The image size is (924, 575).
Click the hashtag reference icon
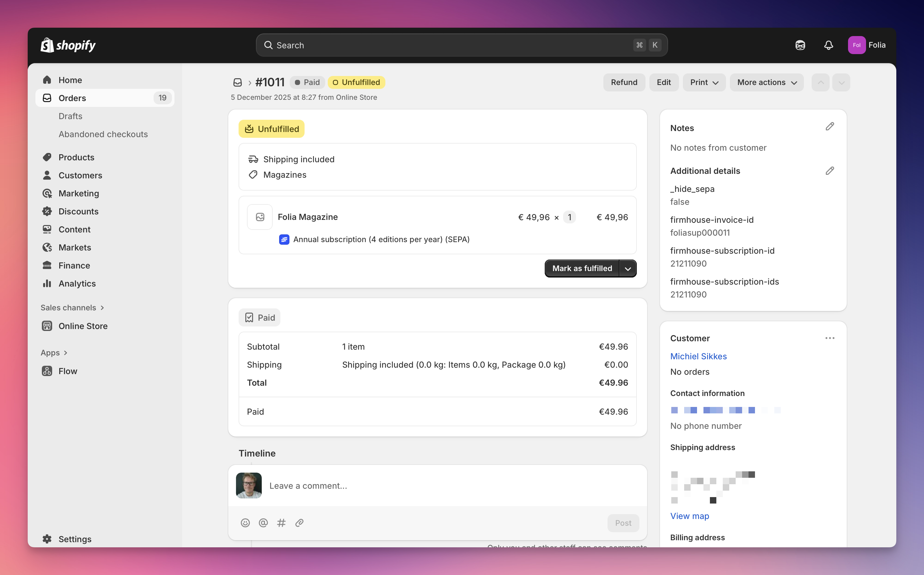tap(281, 523)
